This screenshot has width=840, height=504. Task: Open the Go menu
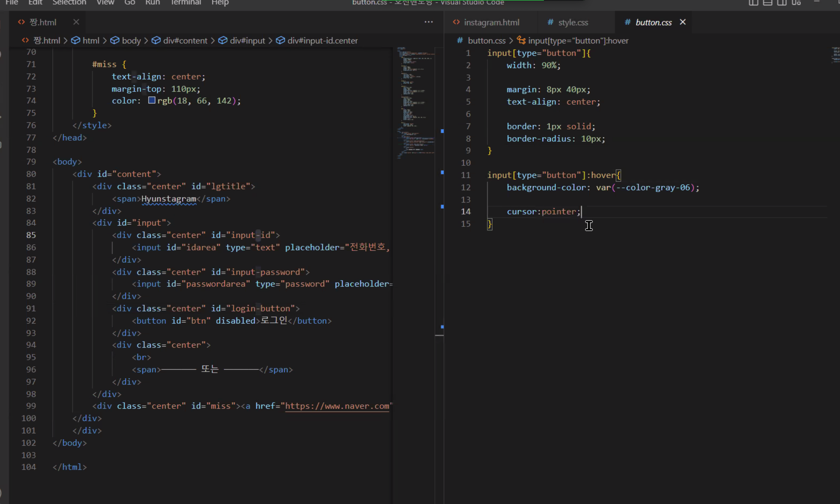[x=129, y=3]
